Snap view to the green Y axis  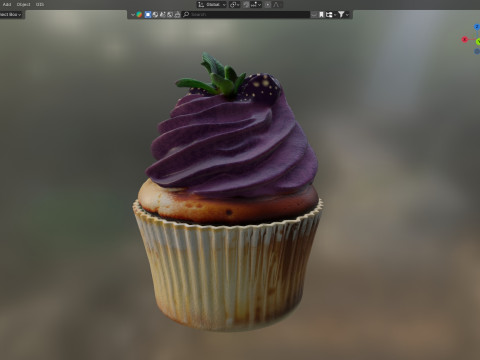pyautogui.click(x=478, y=41)
